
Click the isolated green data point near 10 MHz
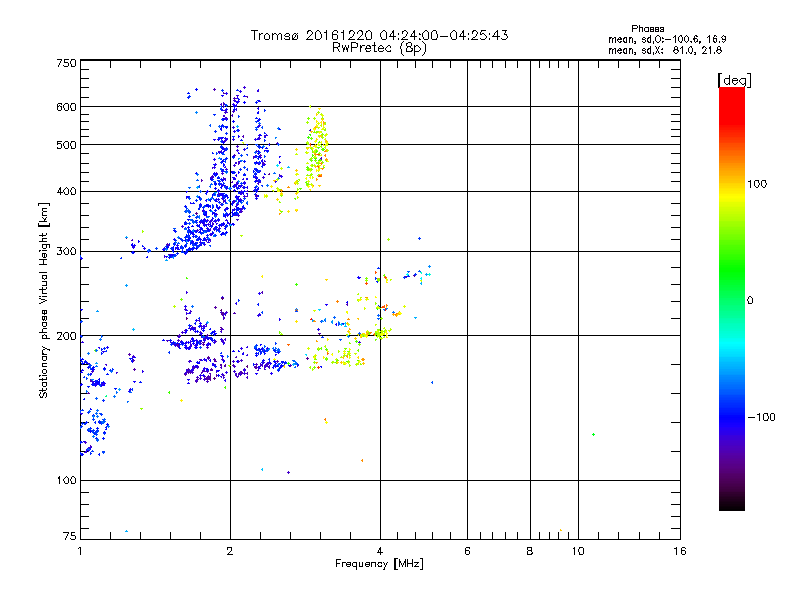(593, 435)
